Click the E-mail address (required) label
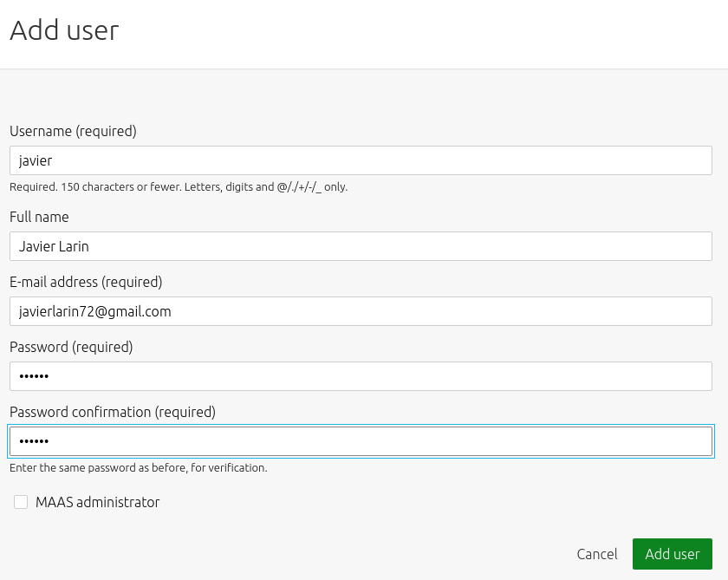 (x=86, y=282)
